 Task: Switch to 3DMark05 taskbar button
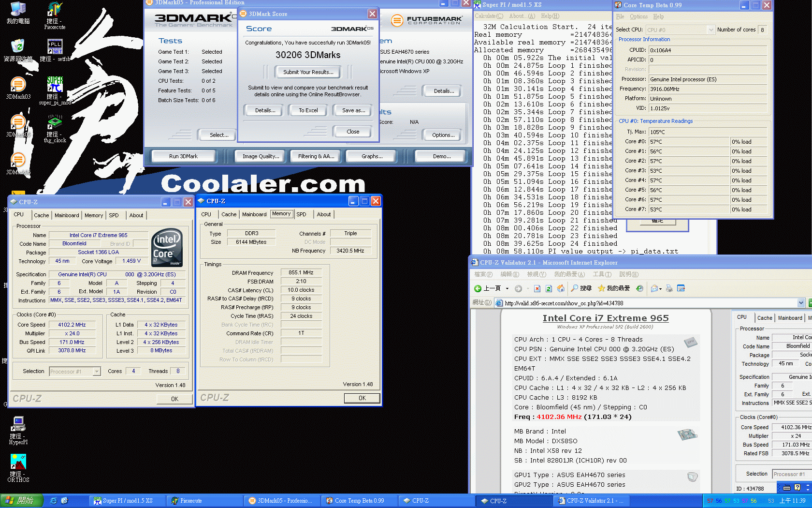[282, 501]
